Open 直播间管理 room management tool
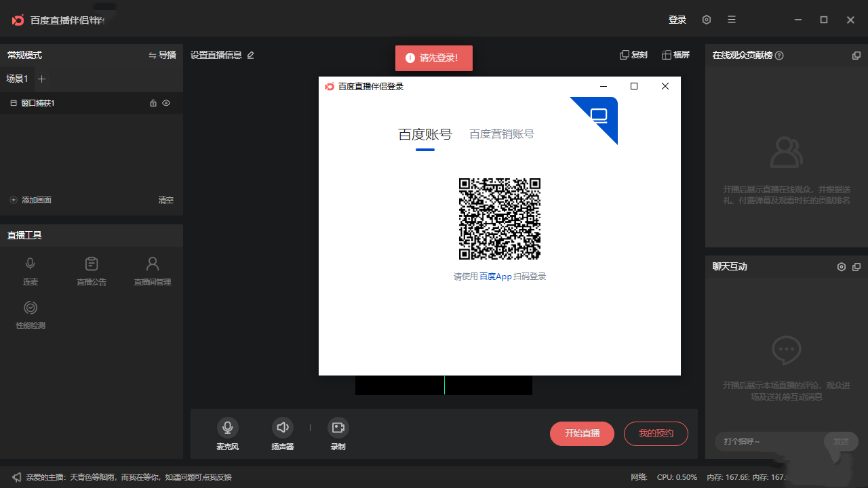The width and height of the screenshot is (868, 488). pos(153,264)
